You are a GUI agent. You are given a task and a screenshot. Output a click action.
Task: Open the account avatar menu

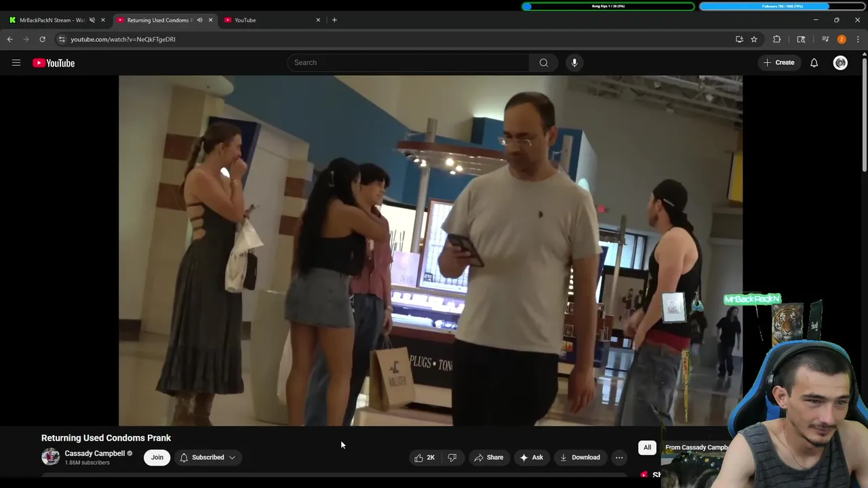pyautogui.click(x=840, y=63)
